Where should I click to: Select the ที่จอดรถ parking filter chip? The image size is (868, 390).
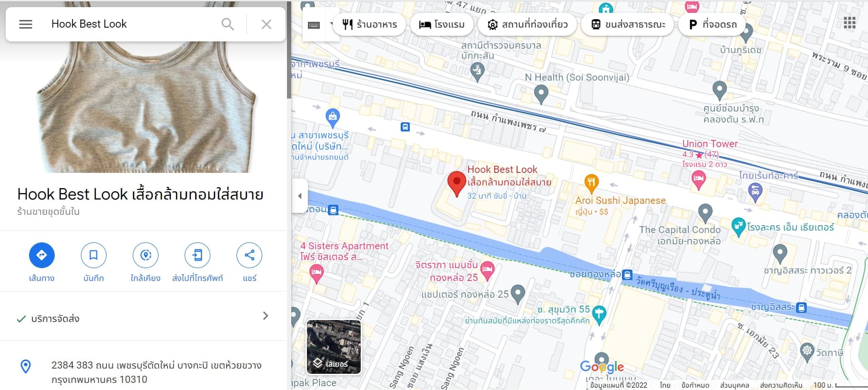(x=712, y=24)
